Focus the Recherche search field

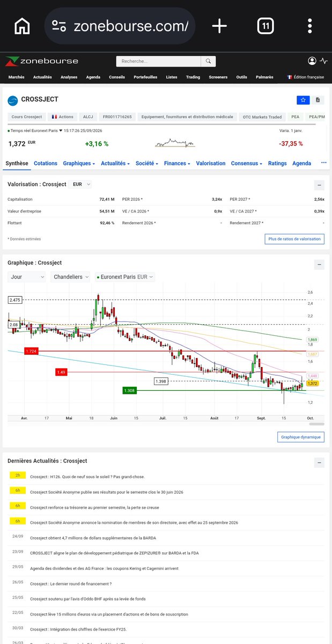(x=158, y=61)
